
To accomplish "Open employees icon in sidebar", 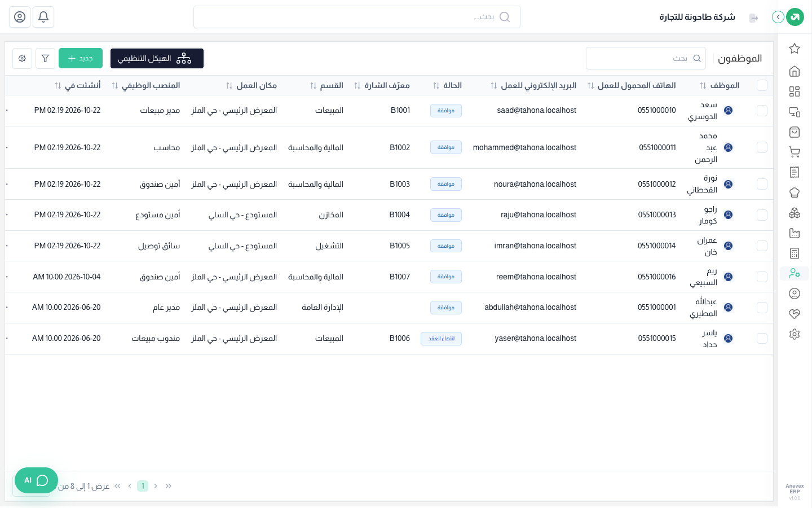I will [x=795, y=273].
